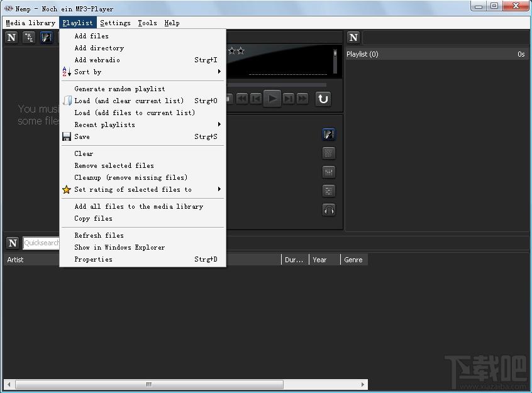Click the floppy disk Save icon
The height and width of the screenshot is (393, 532).
[67, 136]
